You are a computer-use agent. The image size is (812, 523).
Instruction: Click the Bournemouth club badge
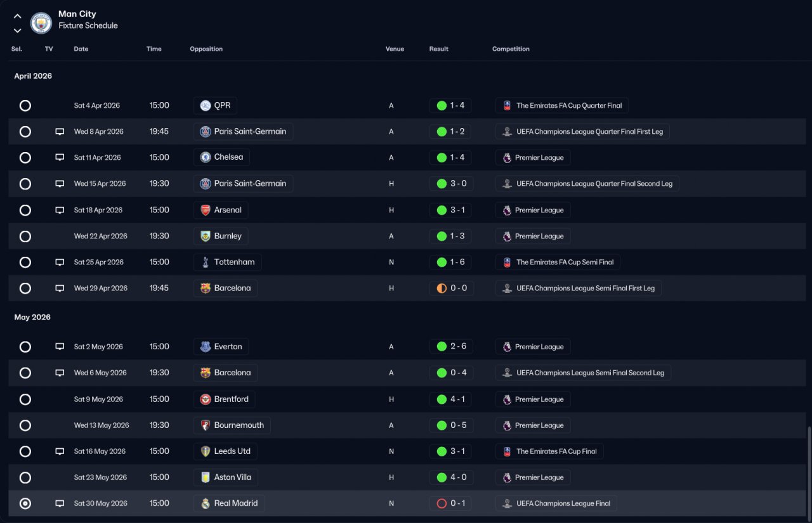(x=205, y=425)
